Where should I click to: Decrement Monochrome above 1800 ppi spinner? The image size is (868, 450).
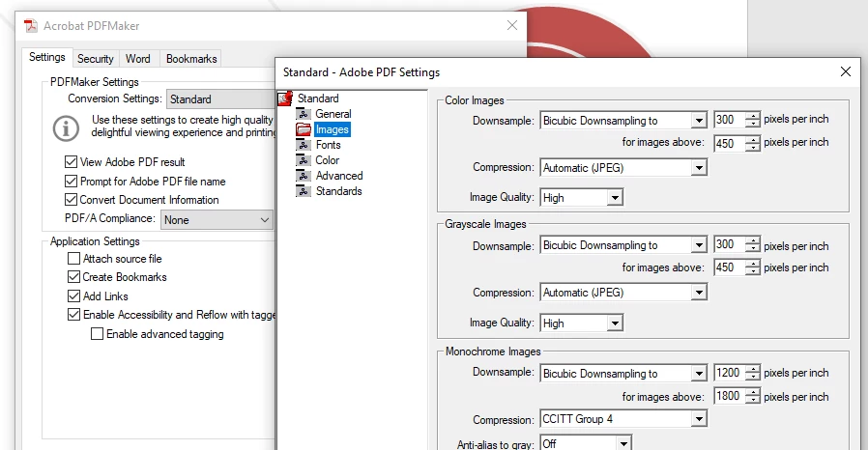tap(753, 400)
